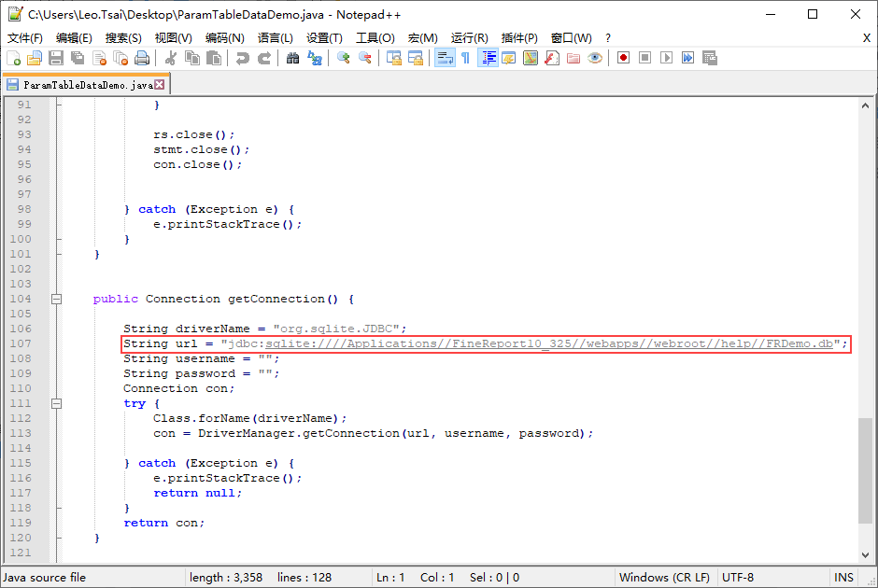This screenshot has height=588, width=878.
Task: Close the current document via toolbar
Action: 99,58
